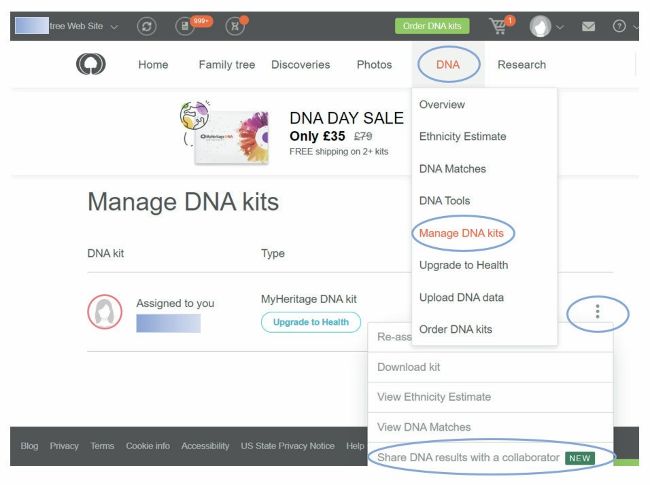Image resolution: width=650 pixels, height=485 pixels.
Task: Open the DNA tab
Action: tap(448, 65)
